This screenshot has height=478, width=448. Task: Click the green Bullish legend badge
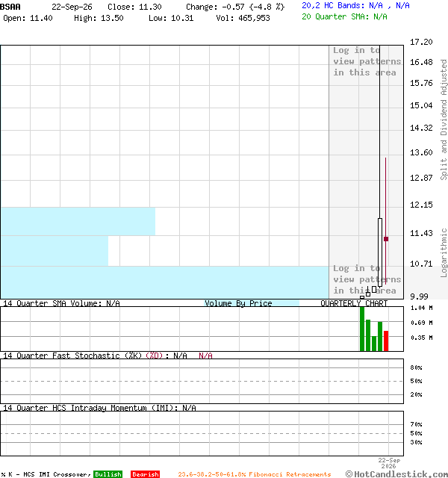tap(108, 474)
